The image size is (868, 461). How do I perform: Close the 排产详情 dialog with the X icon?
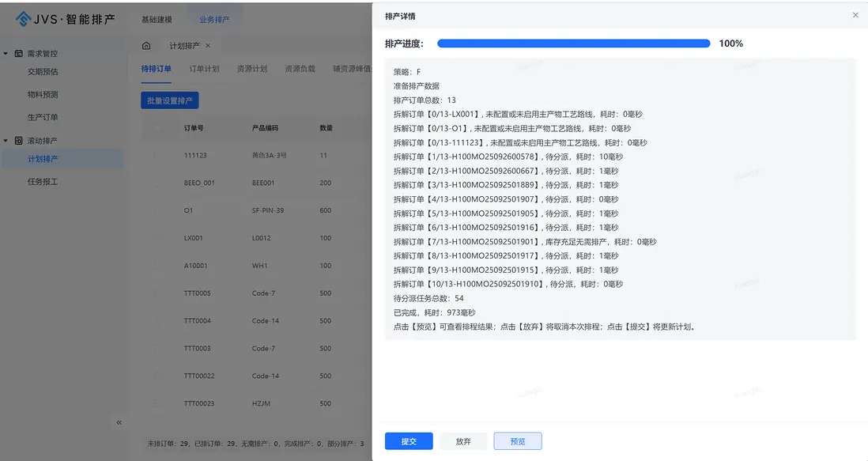pos(855,16)
